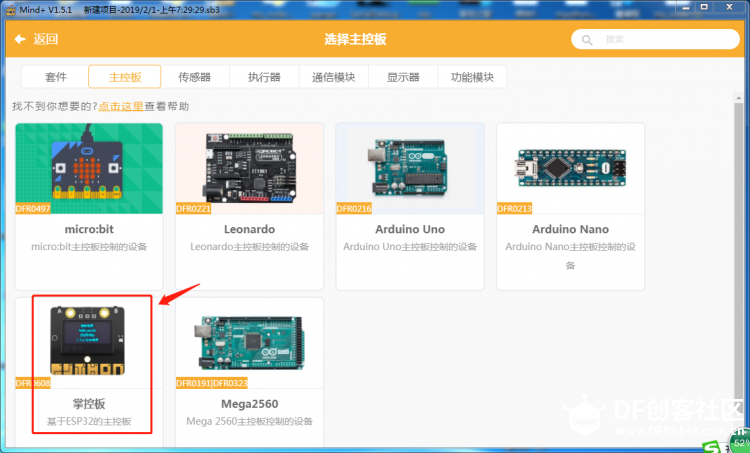
Task: Click the back arrow icon
Action: (20, 39)
